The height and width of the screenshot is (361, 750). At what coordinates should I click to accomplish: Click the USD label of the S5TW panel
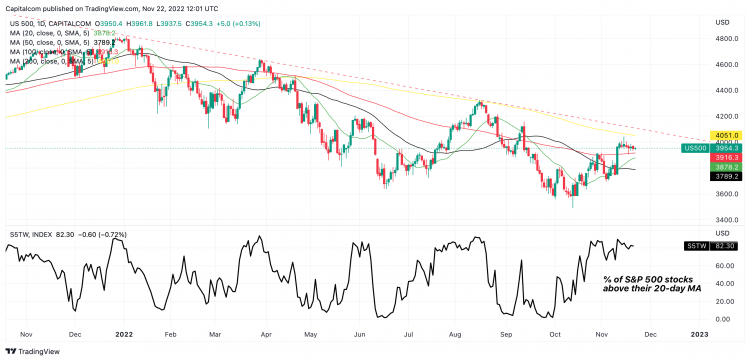721,233
